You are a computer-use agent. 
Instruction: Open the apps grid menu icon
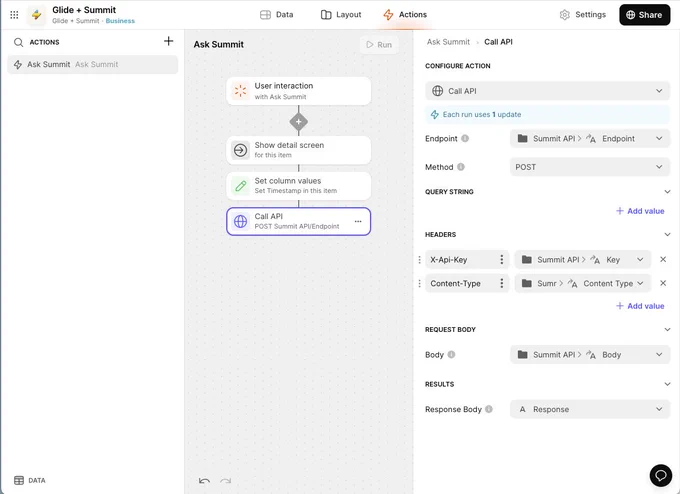[x=14, y=15]
